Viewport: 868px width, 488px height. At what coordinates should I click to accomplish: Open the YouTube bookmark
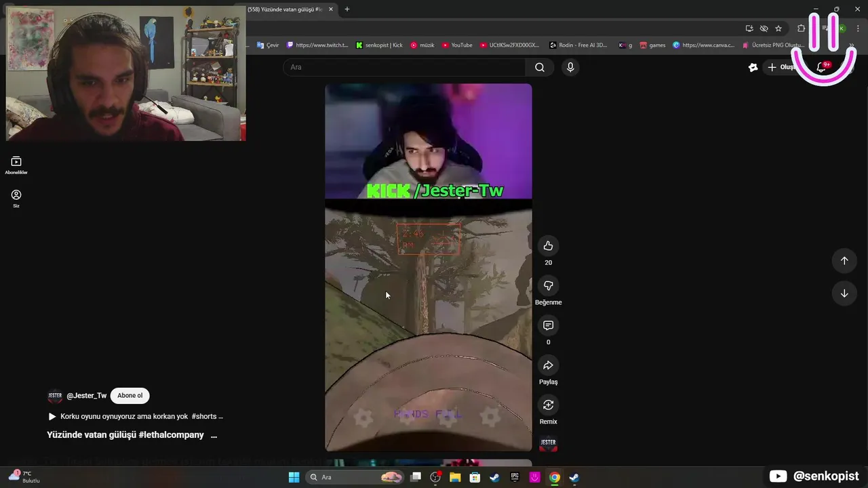[457, 45]
